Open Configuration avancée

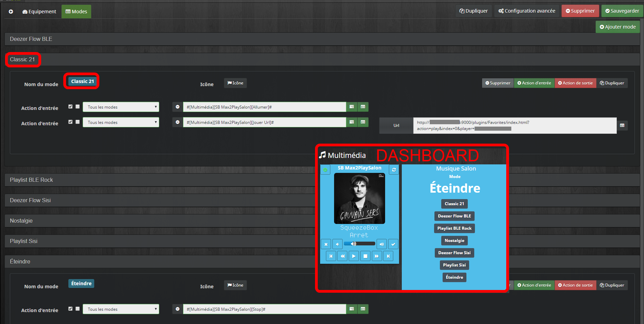[x=527, y=11]
